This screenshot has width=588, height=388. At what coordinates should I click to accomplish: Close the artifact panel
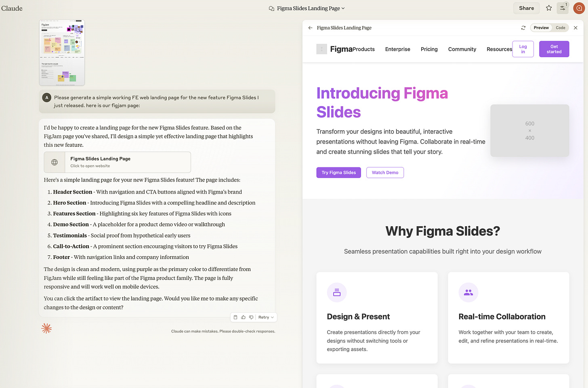click(x=575, y=28)
